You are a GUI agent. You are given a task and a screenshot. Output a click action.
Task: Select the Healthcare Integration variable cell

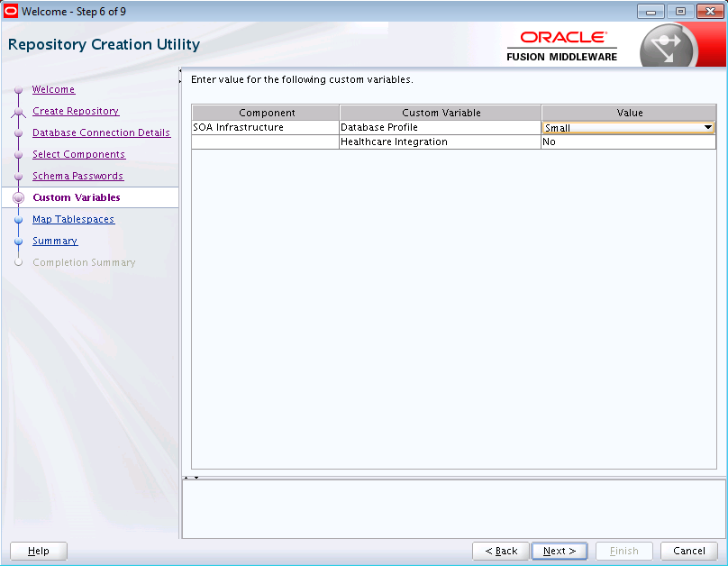(x=441, y=141)
